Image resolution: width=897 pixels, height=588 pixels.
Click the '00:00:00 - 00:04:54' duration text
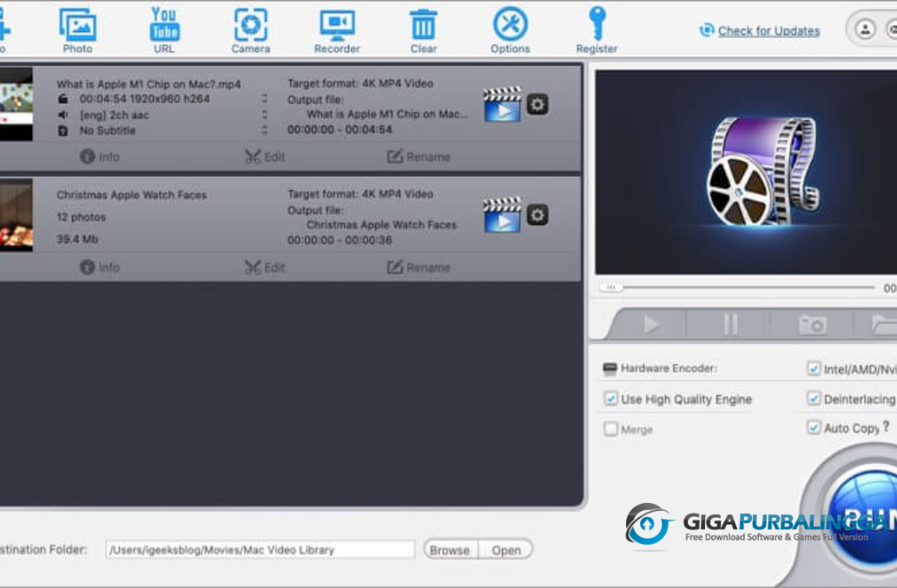click(x=340, y=129)
